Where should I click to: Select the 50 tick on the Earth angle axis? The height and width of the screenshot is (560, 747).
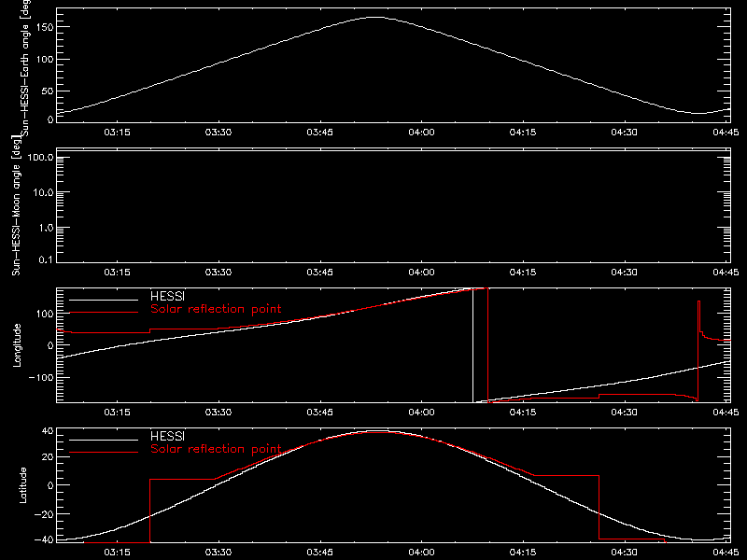pos(48,91)
